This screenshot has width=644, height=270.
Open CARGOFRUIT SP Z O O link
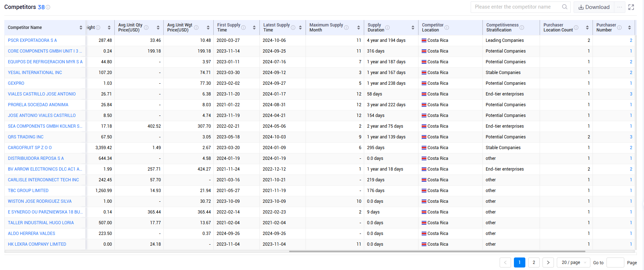(x=30, y=148)
